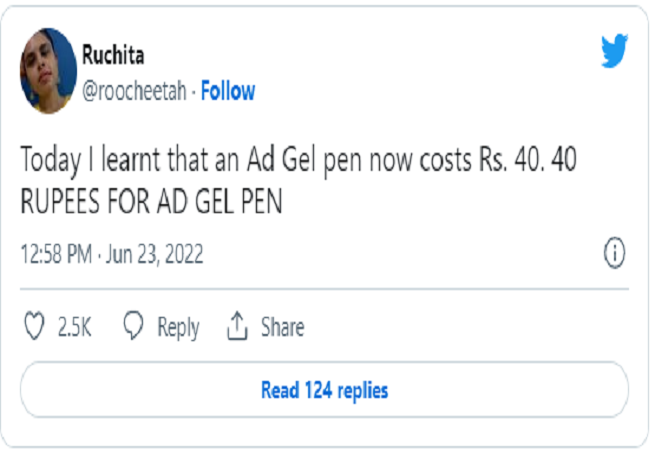Click the reply speech bubble icon

[x=133, y=325]
